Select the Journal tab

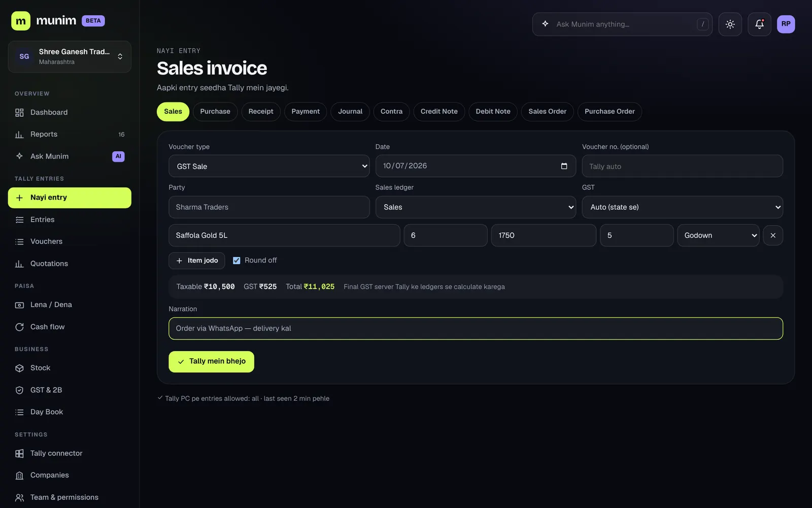pos(350,111)
